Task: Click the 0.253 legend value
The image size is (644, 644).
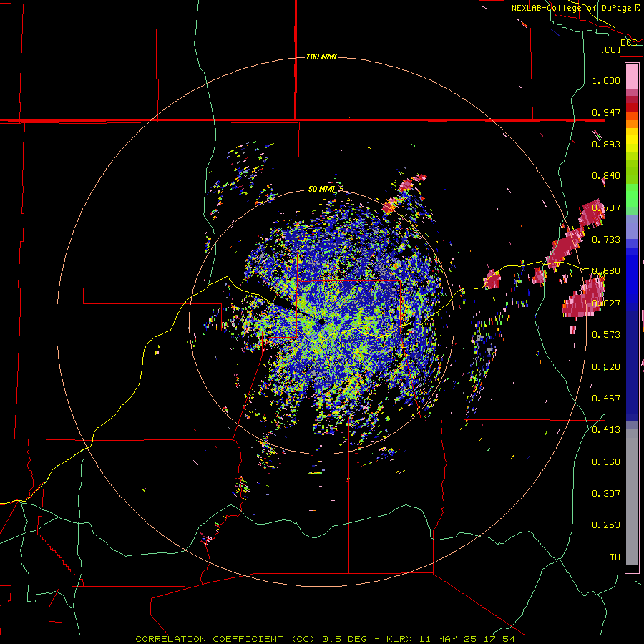Action: point(606,525)
